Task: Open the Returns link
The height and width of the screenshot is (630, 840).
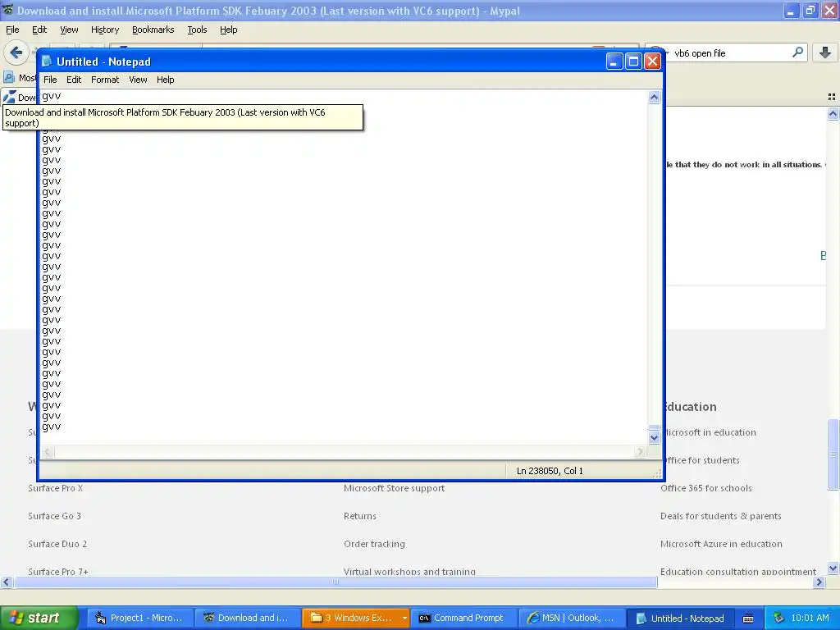Action: point(359,516)
